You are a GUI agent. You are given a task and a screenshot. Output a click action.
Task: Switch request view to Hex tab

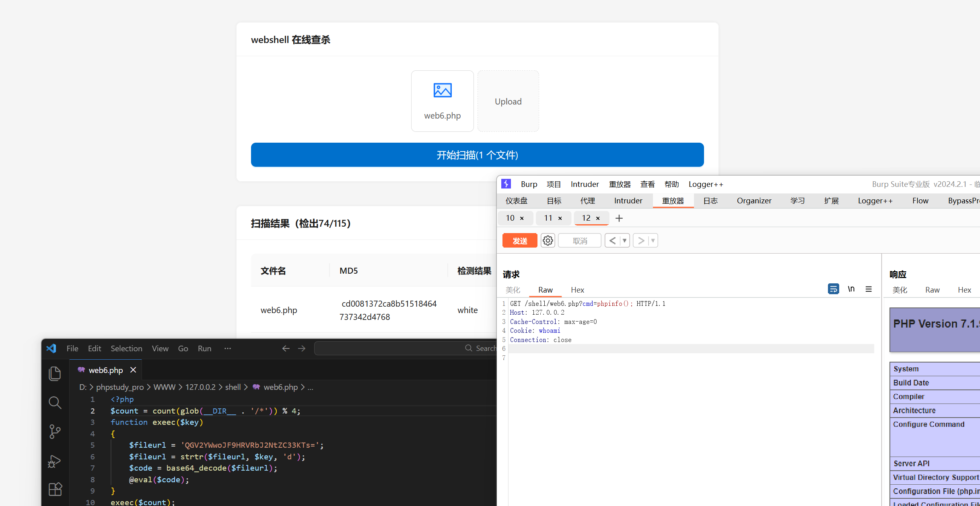tap(577, 290)
